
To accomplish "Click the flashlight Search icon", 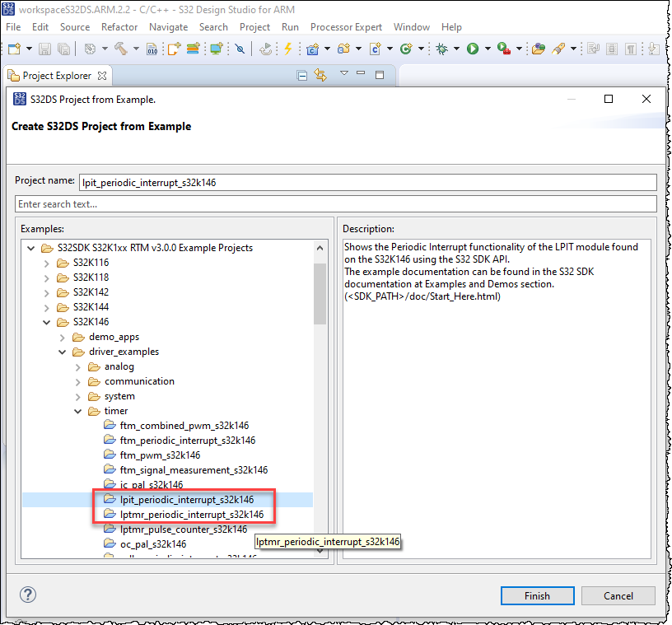I will tap(558, 49).
